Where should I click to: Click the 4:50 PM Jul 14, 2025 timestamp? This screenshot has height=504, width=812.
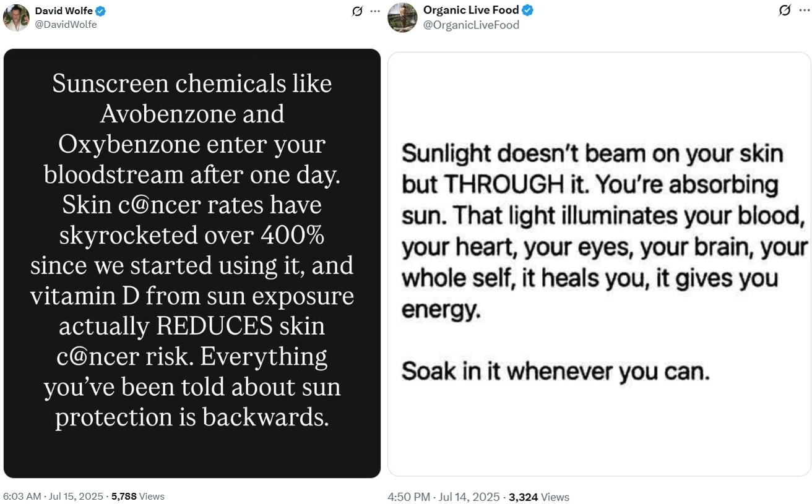point(443,497)
